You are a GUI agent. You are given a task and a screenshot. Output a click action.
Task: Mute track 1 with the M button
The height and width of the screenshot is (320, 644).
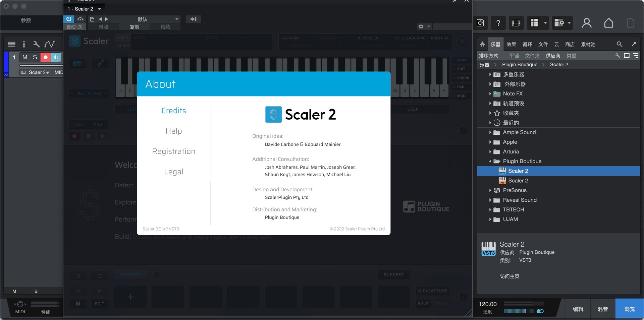pos(24,57)
